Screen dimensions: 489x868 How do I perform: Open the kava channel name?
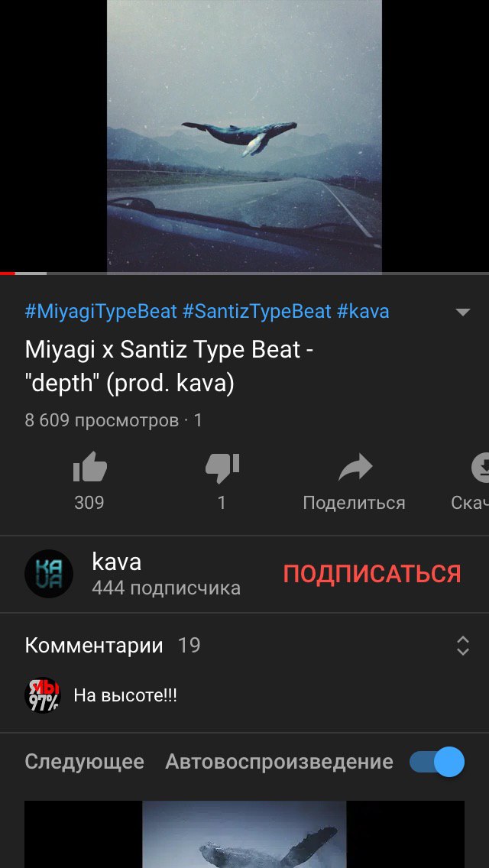coord(116,562)
